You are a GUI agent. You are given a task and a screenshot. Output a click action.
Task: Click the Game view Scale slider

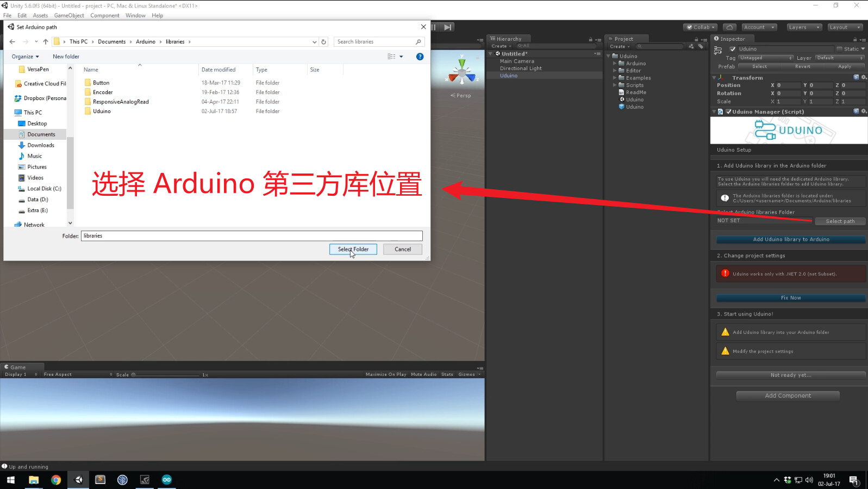[166, 375]
